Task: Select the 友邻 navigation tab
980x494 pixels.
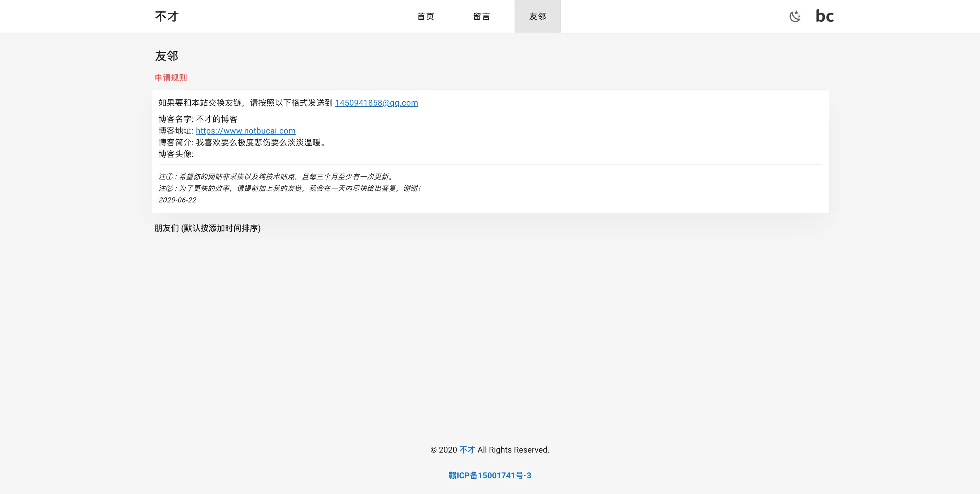Action: tap(537, 16)
